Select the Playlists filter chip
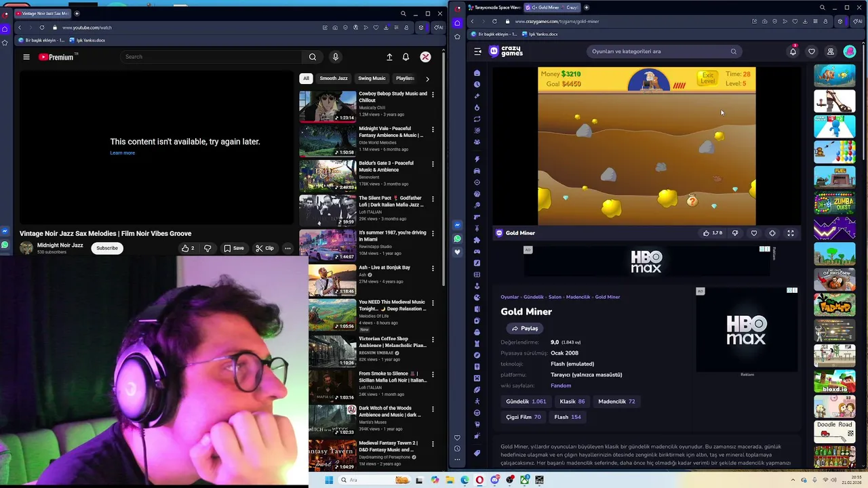Screen dimensions: 868x488 click(405, 79)
